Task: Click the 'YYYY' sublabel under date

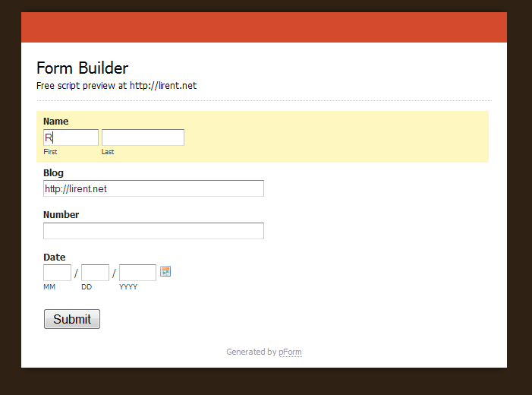Action: [128, 287]
